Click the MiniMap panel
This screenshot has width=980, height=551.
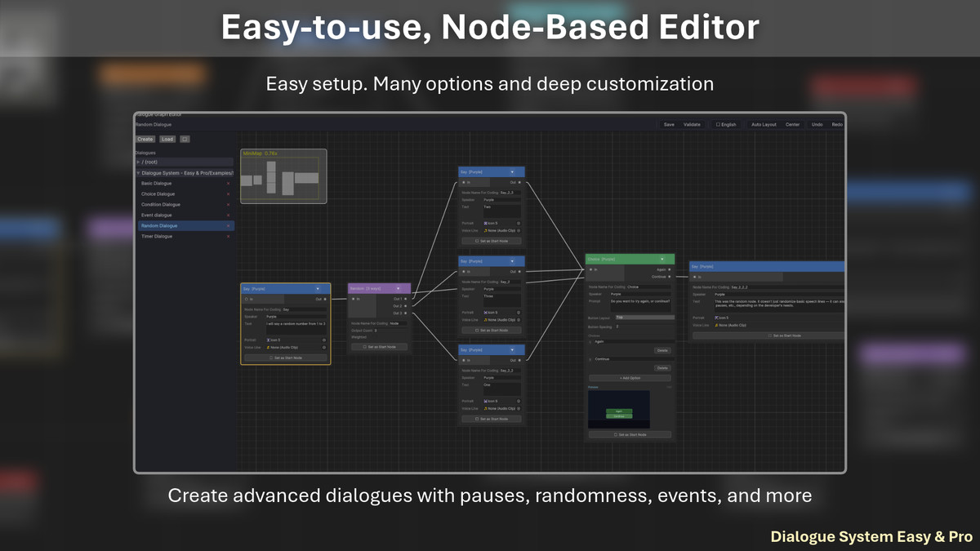[x=283, y=176]
